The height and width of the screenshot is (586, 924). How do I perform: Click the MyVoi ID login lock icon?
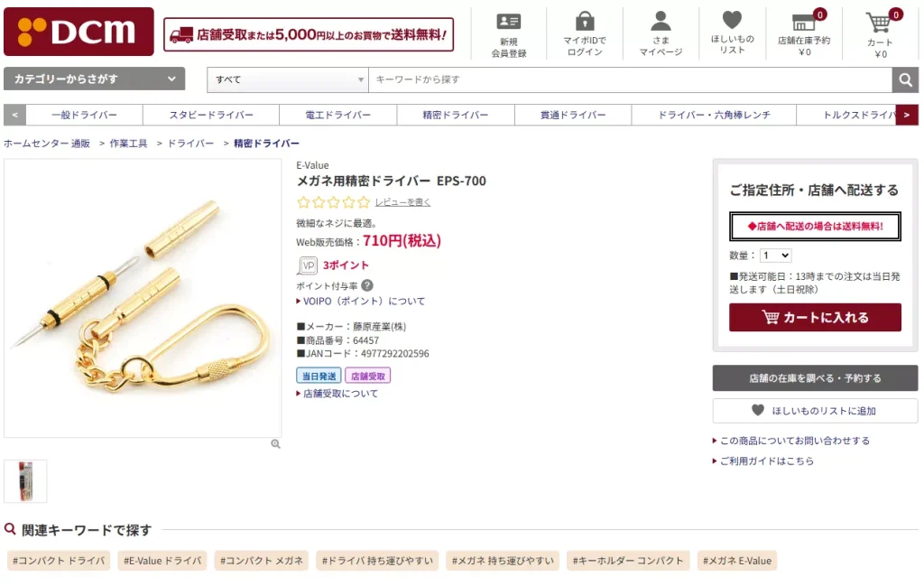pos(584,21)
